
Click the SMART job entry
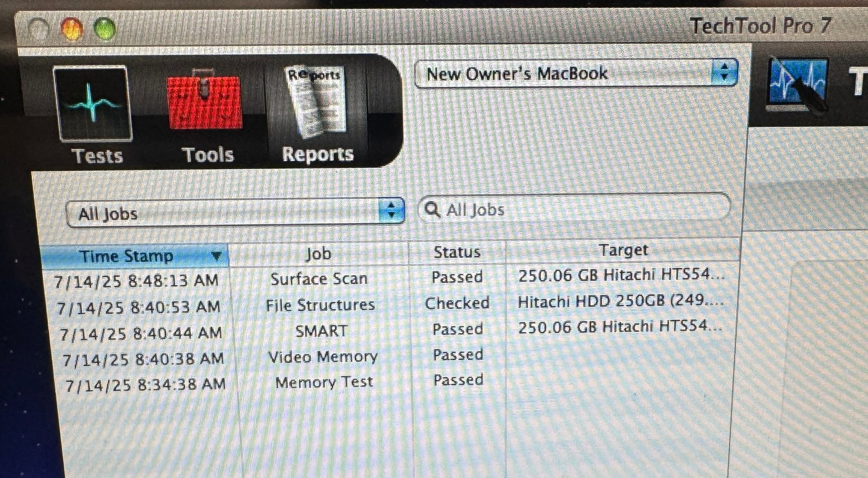[321, 331]
